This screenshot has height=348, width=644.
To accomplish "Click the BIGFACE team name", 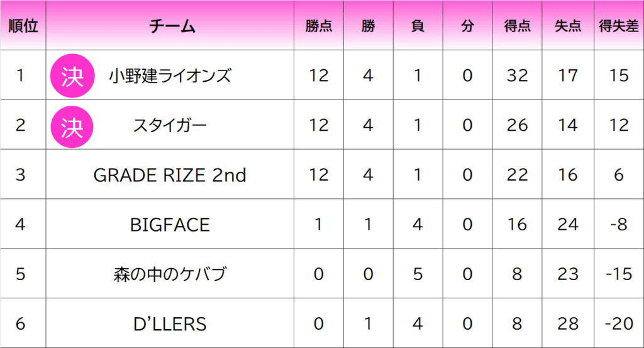I will click(x=170, y=225).
